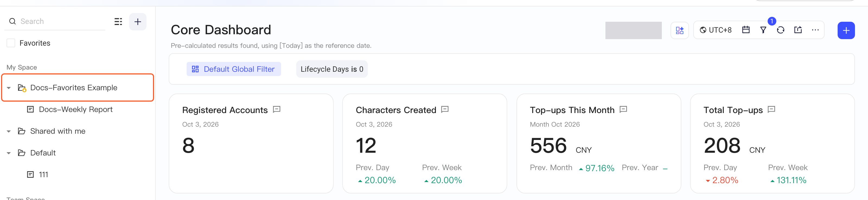Collapse the Docs-Favorites Example folder arrow

pyautogui.click(x=9, y=88)
